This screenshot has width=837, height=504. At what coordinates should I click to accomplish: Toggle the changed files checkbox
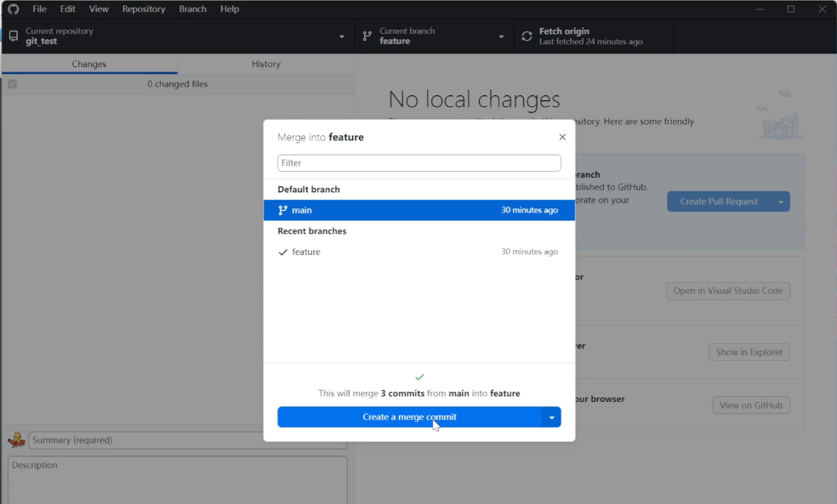13,84
